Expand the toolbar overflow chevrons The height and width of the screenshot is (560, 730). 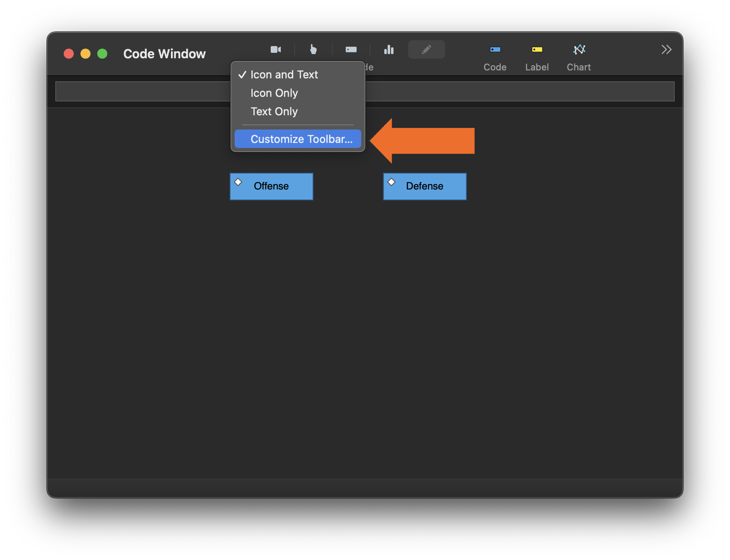tap(666, 50)
